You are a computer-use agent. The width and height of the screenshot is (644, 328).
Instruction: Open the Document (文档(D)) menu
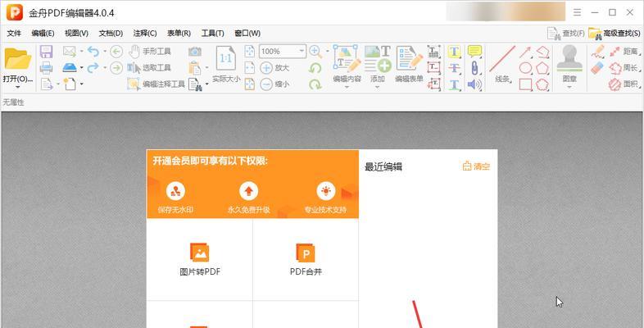111,34
